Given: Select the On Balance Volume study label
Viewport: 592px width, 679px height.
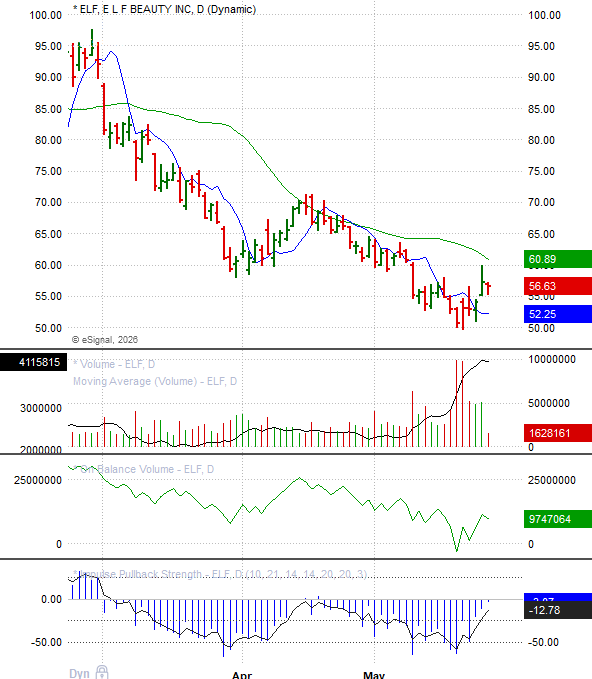Looking at the screenshot, I should [144, 469].
